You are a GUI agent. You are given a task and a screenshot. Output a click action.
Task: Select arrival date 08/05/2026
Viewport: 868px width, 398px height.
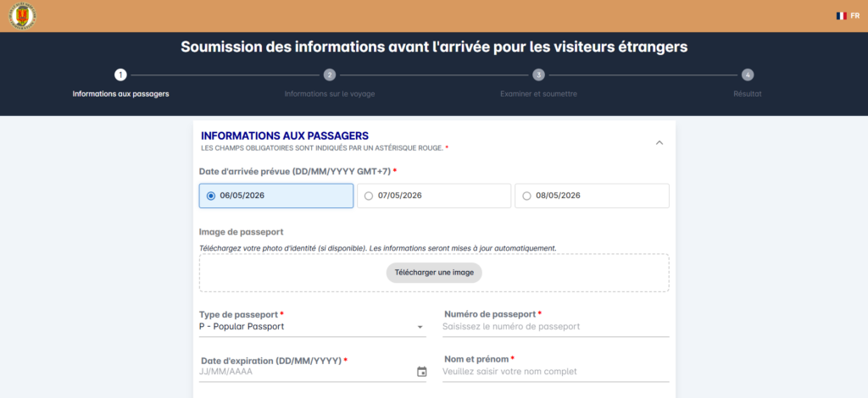592,196
